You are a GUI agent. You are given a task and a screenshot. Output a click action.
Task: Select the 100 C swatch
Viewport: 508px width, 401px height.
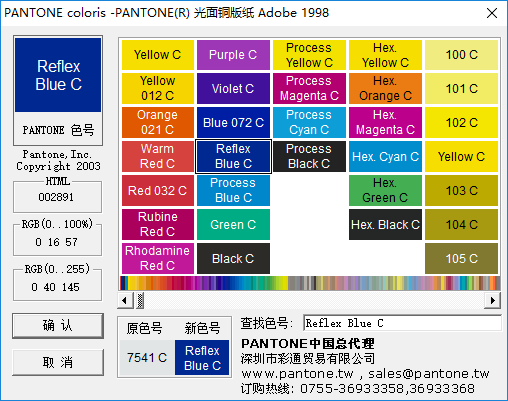pyautogui.click(x=461, y=55)
